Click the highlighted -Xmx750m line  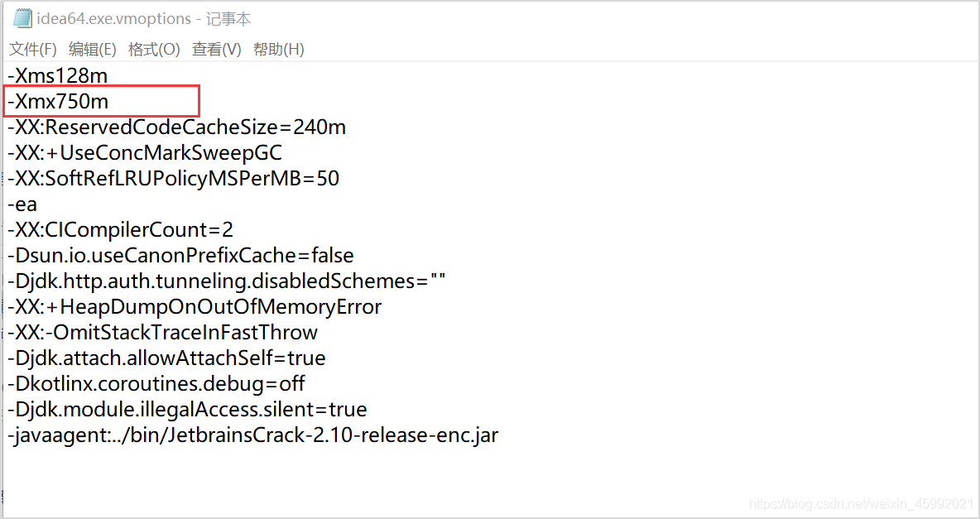[58, 101]
